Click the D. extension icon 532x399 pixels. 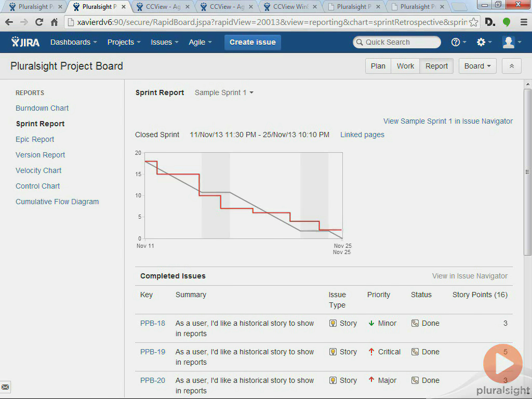pyautogui.click(x=490, y=22)
